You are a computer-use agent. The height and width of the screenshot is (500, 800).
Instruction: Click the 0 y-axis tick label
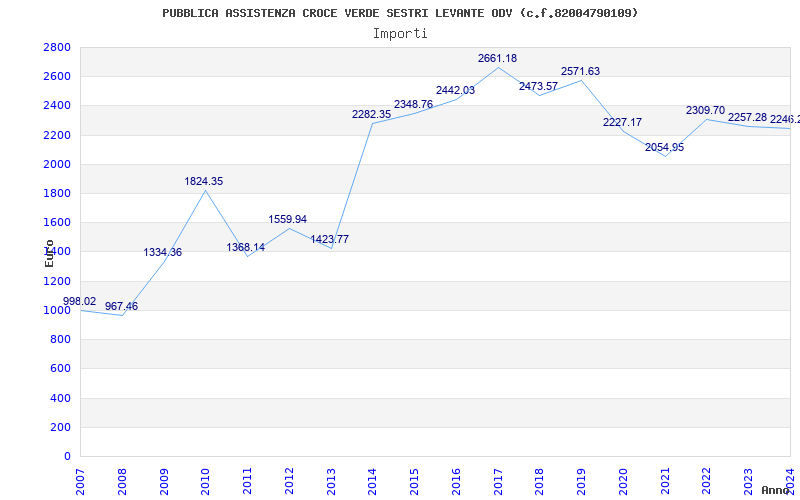(68, 457)
